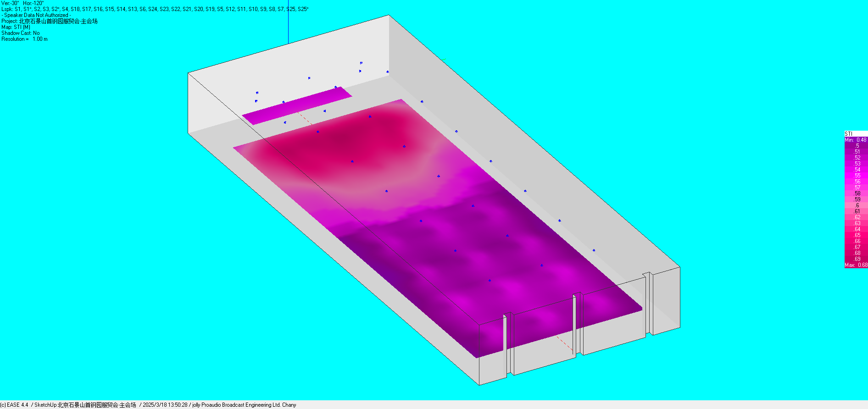
Task: Click the ".62" legend value
Action: pos(857,217)
